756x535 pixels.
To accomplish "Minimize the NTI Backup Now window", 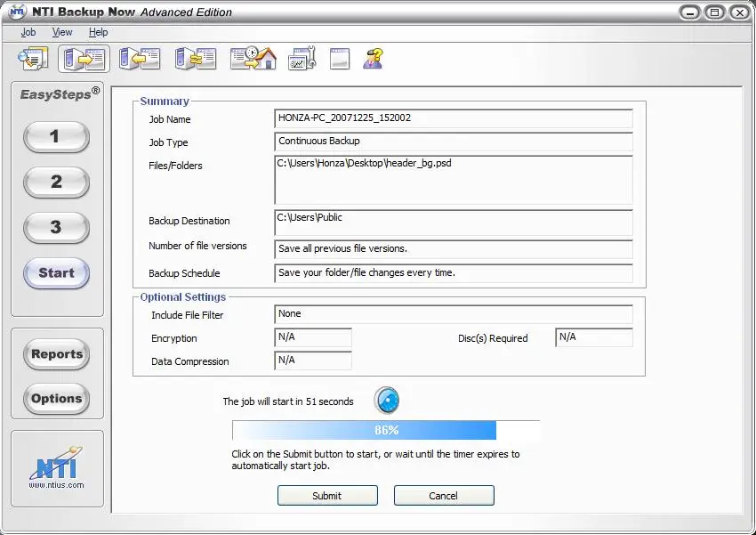I will [690, 12].
